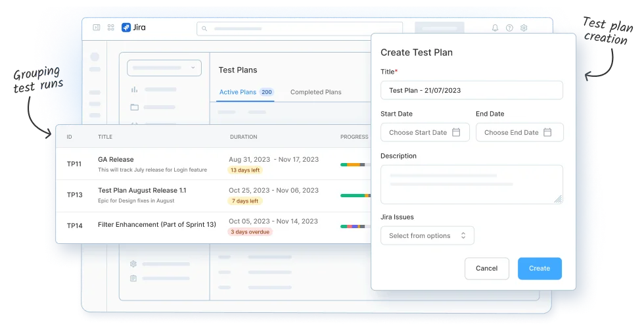Image resolution: width=644 pixels, height=332 pixels.
Task: Click the Test Plans heading
Action: coord(238,70)
